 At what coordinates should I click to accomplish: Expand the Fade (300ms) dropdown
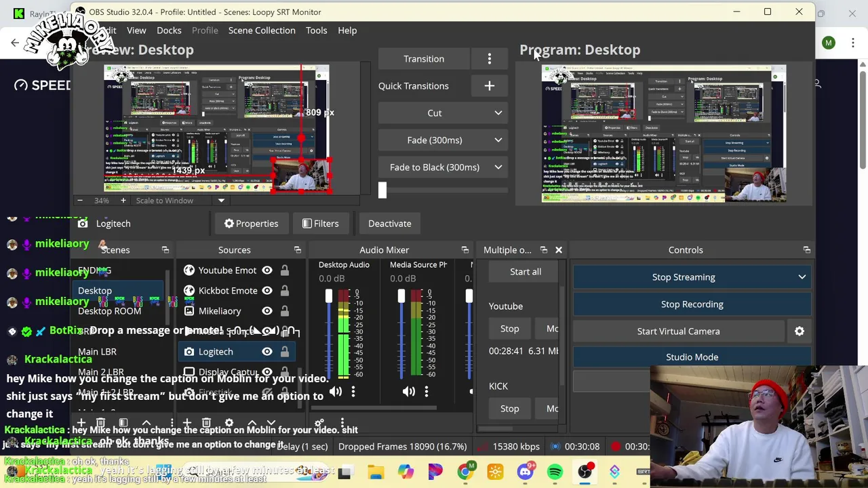pos(498,140)
